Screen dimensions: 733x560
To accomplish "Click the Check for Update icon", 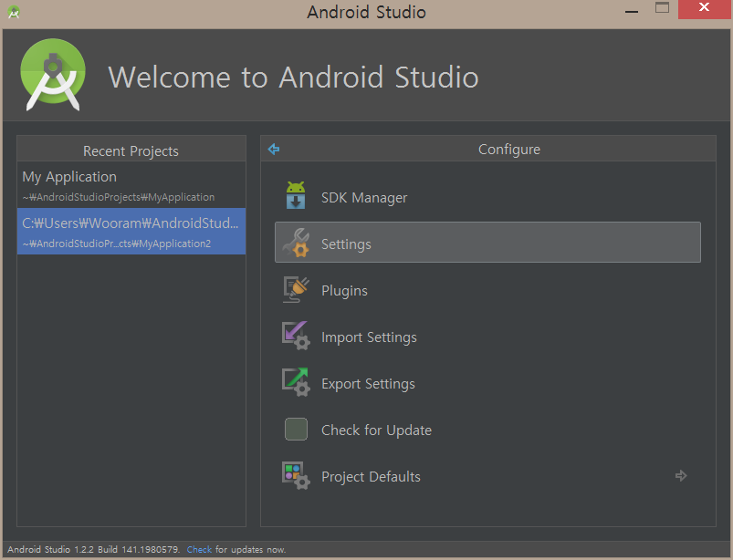I will coord(296,429).
